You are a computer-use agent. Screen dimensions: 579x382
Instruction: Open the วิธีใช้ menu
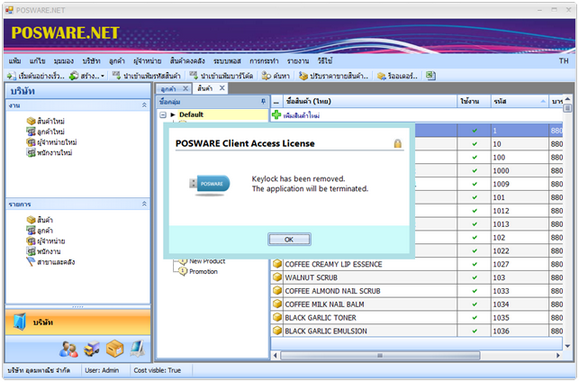click(325, 61)
